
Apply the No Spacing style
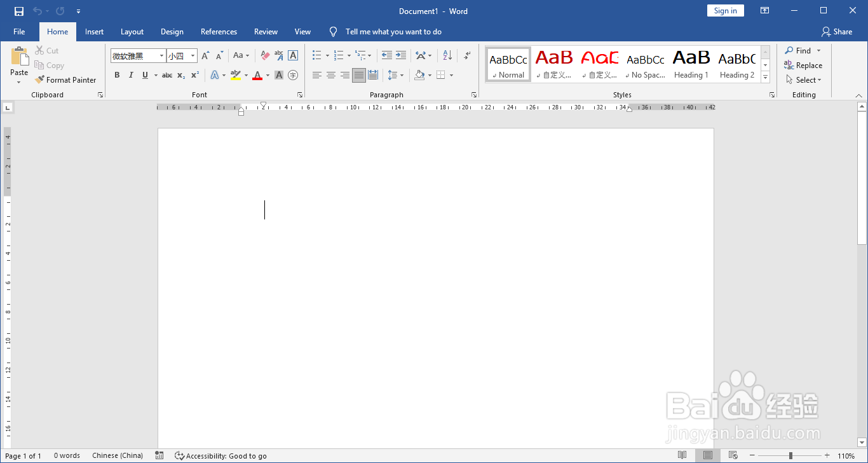coord(646,64)
